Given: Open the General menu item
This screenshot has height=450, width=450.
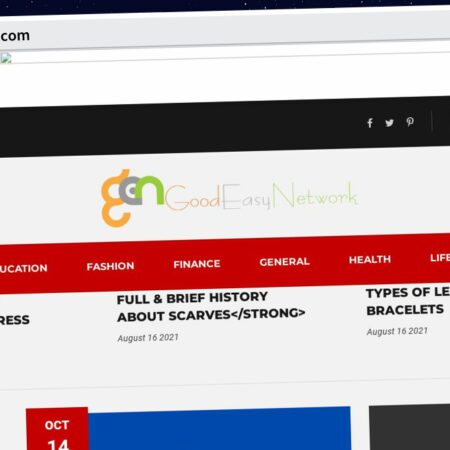Looking at the screenshot, I should 284,262.
